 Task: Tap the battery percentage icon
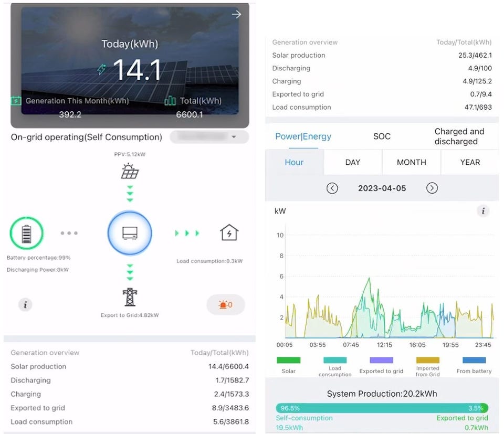(x=26, y=233)
